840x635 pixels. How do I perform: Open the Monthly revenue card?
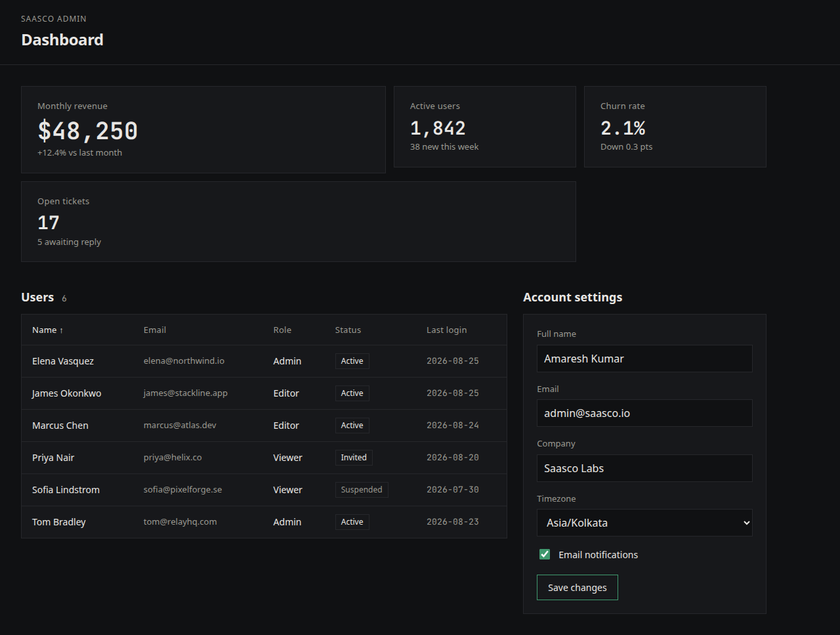point(203,129)
